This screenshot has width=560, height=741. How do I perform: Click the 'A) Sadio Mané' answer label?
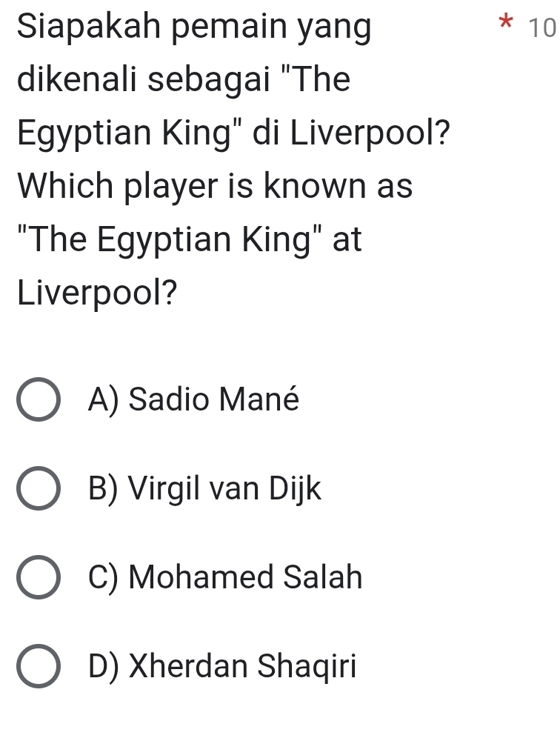[x=194, y=400]
